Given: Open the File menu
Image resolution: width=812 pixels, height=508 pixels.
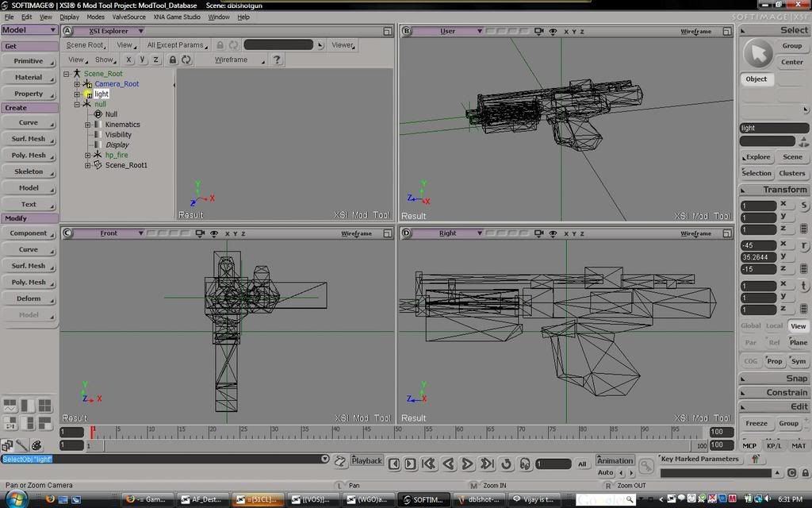Looking at the screenshot, I should coord(10,17).
